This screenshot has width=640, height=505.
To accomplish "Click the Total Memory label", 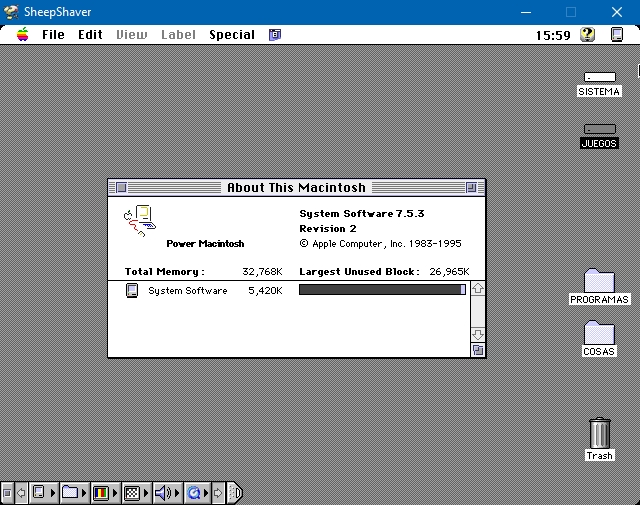I will coord(164,272).
